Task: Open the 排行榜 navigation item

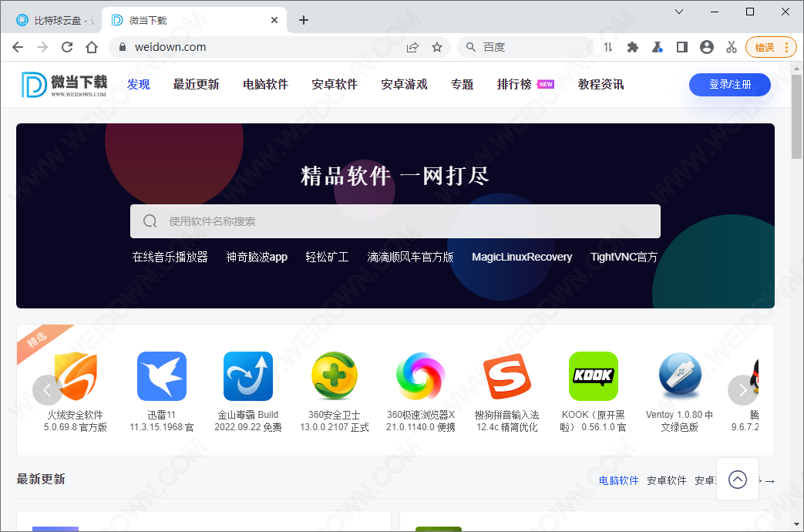Action: pyautogui.click(x=514, y=84)
